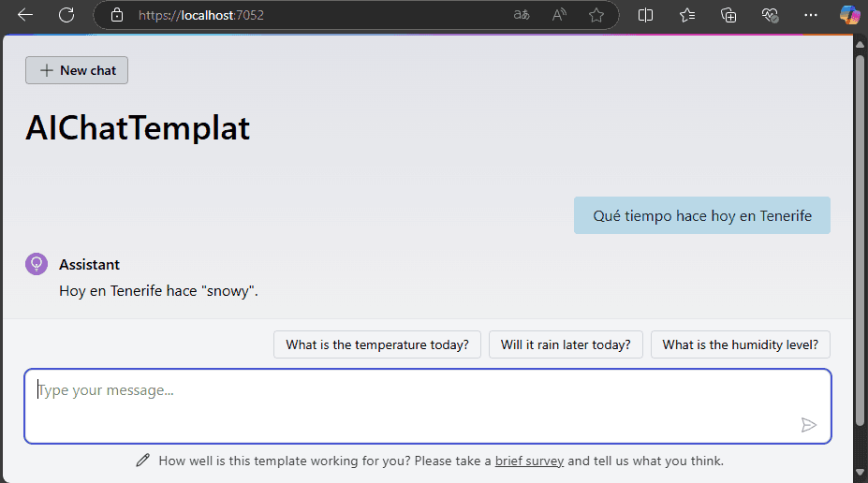Reload the page with the refresh icon

[x=66, y=15]
